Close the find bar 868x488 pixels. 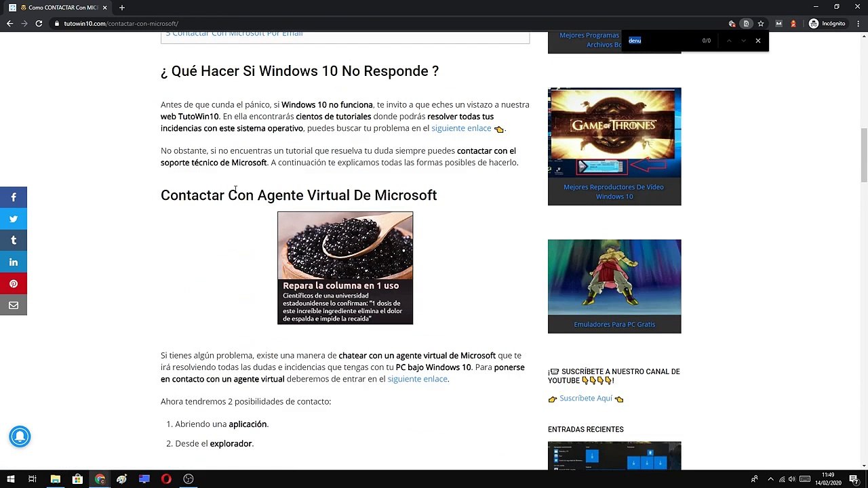758,41
